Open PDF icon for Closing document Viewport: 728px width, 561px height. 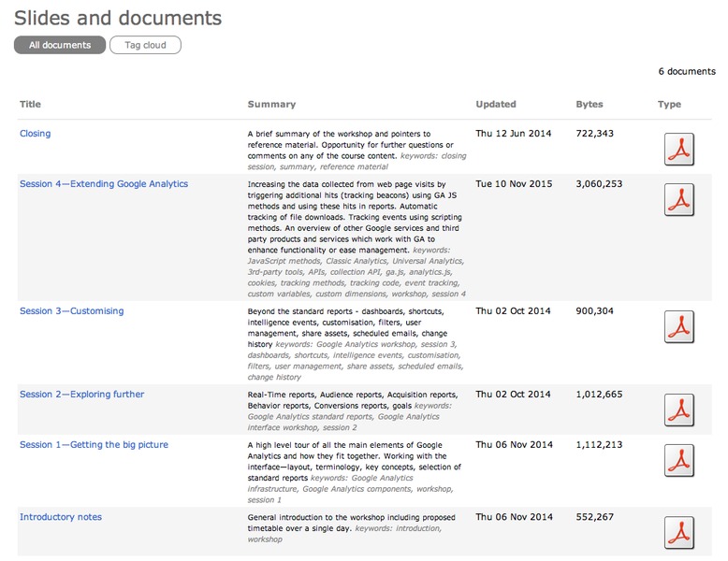pos(678,150)
